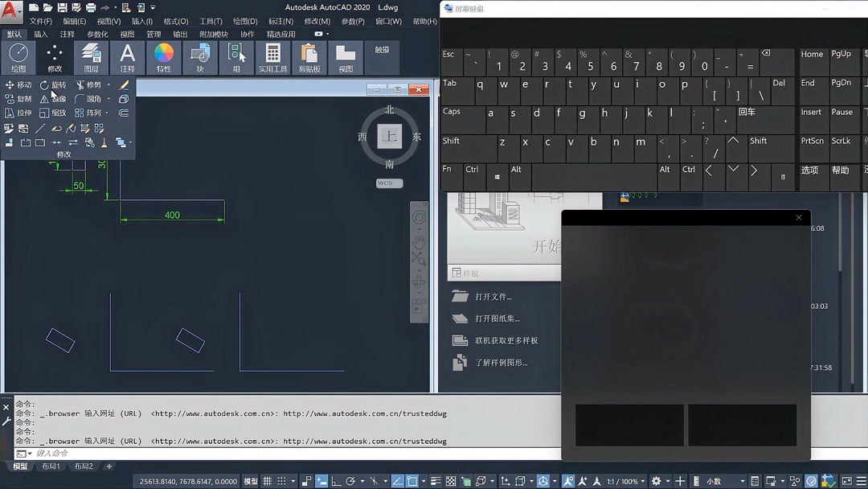Switch to the 布局1 layout tab

click(x=50, y=465)
